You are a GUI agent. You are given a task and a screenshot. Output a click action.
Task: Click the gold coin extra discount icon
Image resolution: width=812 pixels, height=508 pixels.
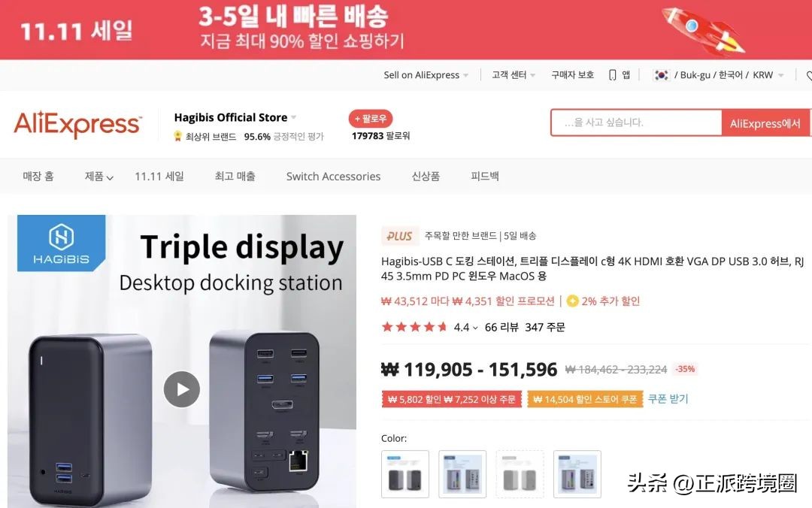[572, 301]
